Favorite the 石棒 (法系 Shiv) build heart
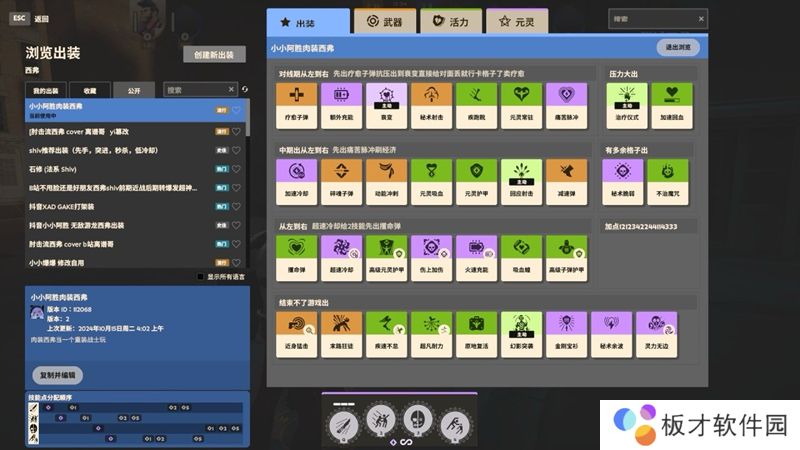Screen dimensions: 800x450 pos(237,168)
